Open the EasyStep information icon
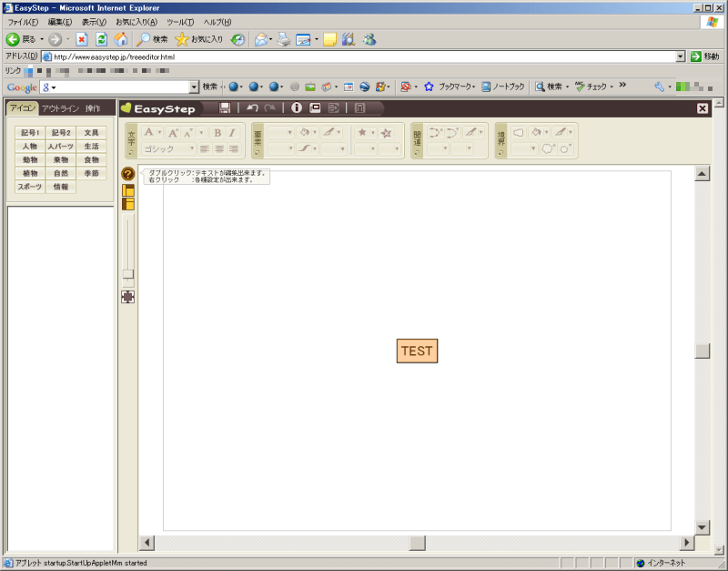 click(296, 108)
